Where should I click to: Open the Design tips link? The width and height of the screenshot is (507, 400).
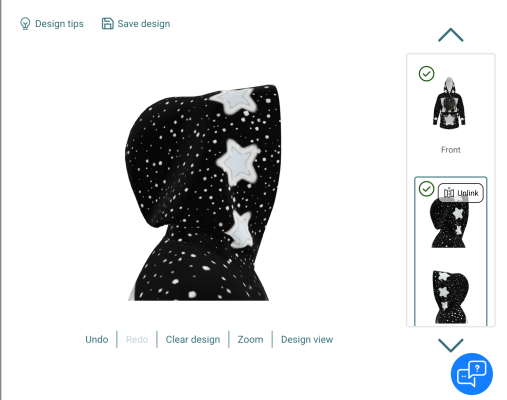(59, 24)
